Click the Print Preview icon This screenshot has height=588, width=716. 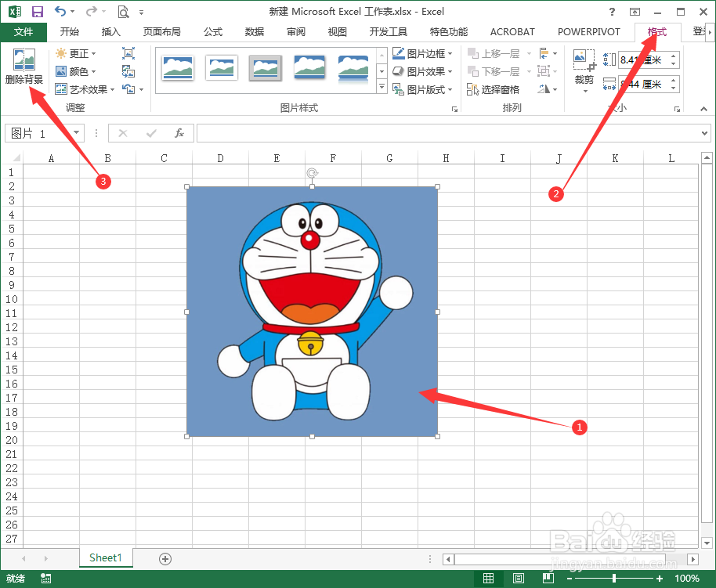tap(123, 12)
